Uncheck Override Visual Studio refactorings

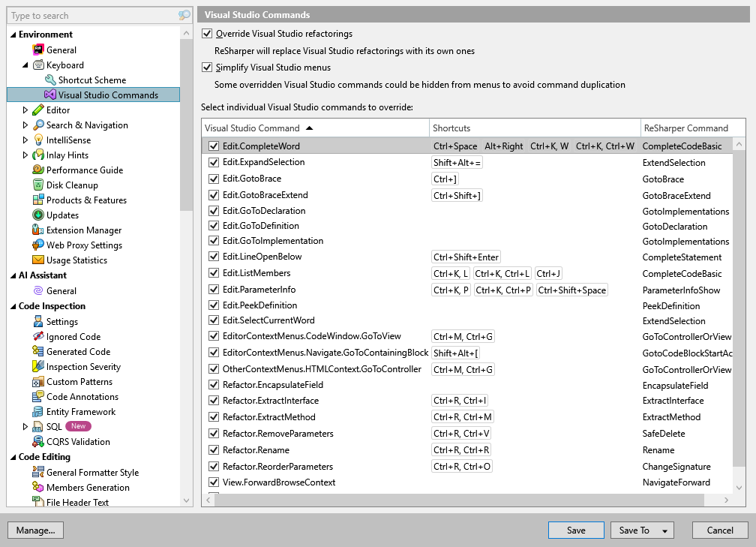pyautogui.click(x=206, y=33)
